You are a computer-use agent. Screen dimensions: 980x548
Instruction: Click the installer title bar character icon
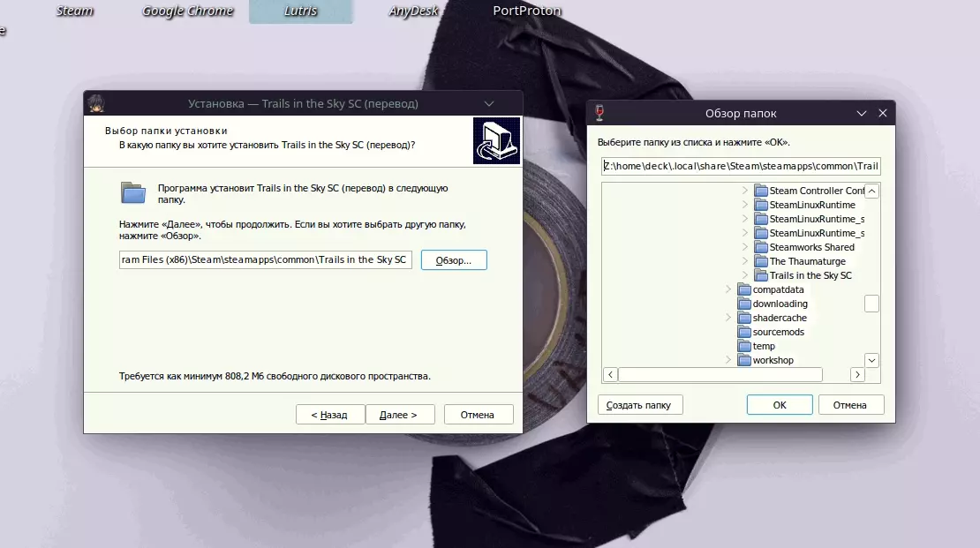tap(96, 103)
